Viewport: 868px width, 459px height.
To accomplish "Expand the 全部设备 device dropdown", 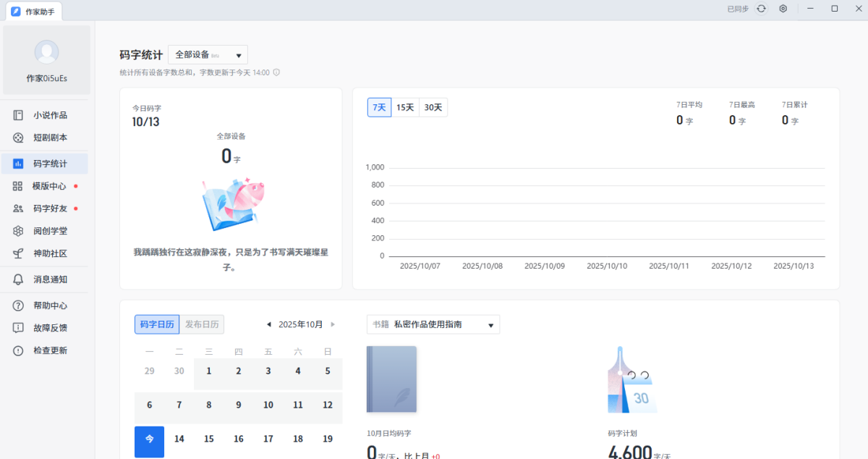I will click(x=208, y=55).
